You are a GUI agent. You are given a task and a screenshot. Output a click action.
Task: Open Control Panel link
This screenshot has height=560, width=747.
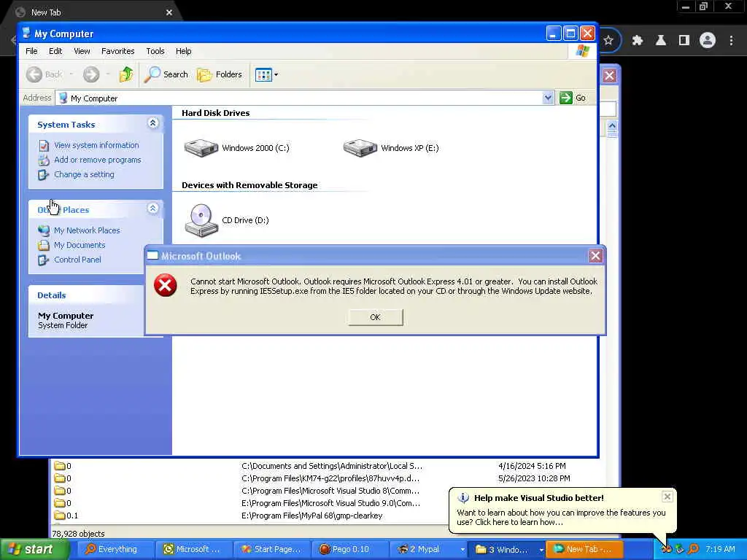click(77, 260)
